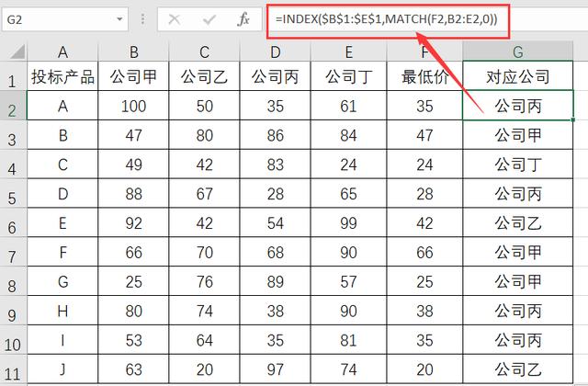Click 公司乙 result in row 11
588x386 pixels.
pos(518,369)
